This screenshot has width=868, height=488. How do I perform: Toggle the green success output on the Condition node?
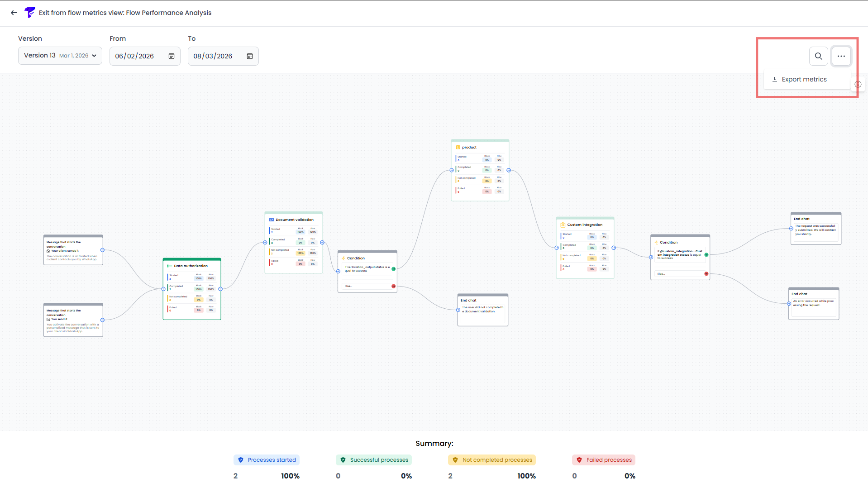coord(393,268)
